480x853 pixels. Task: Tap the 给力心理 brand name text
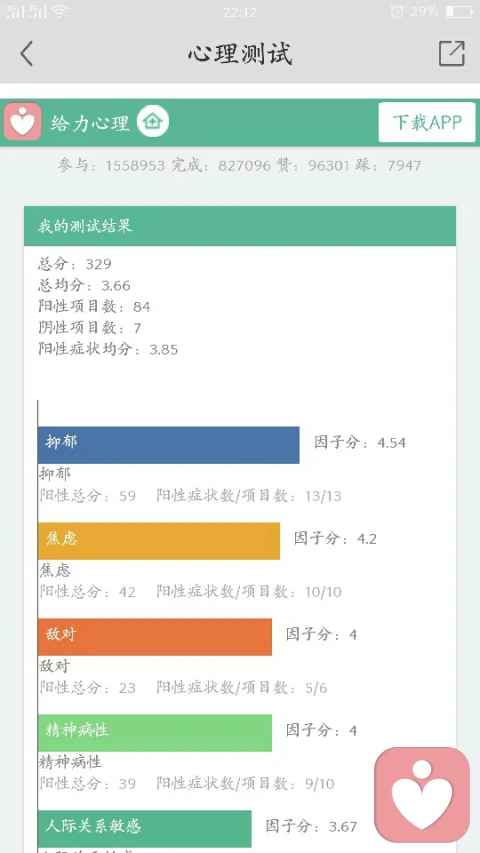tap(90, 122)
